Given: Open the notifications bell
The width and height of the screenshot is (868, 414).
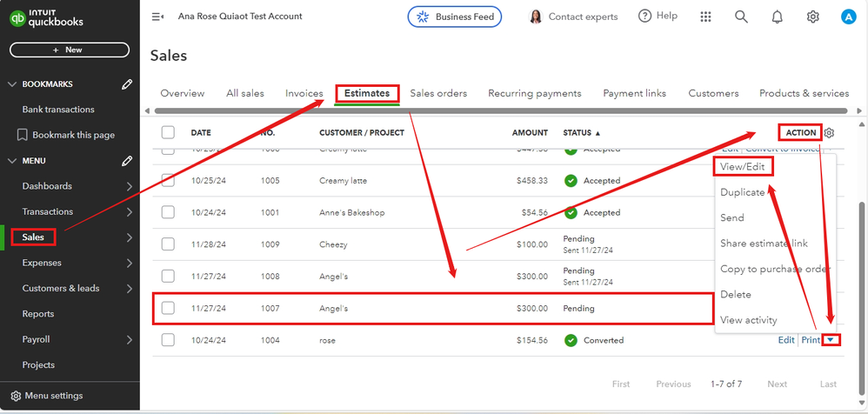Looking at the screenshot, I should pyautogui.click(x=777, y=17).
